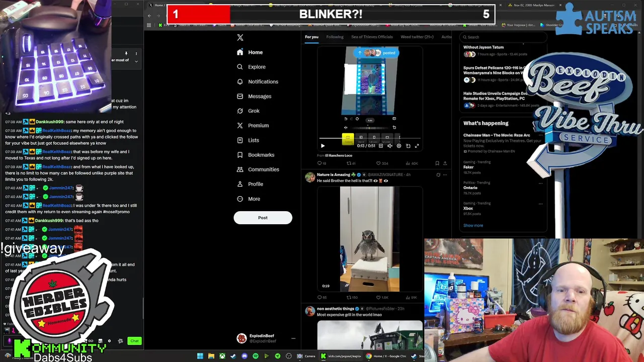Repost the owl post with 150 reposts
The width and height of the screenshot is (644, 362).
pyautogui.click(x=352, y=298)
